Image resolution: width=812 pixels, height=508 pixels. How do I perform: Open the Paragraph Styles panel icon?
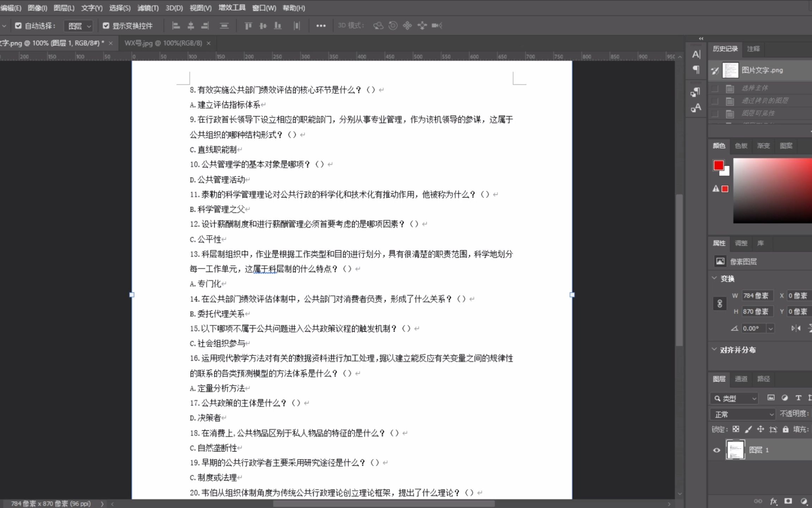coord(696,92)
